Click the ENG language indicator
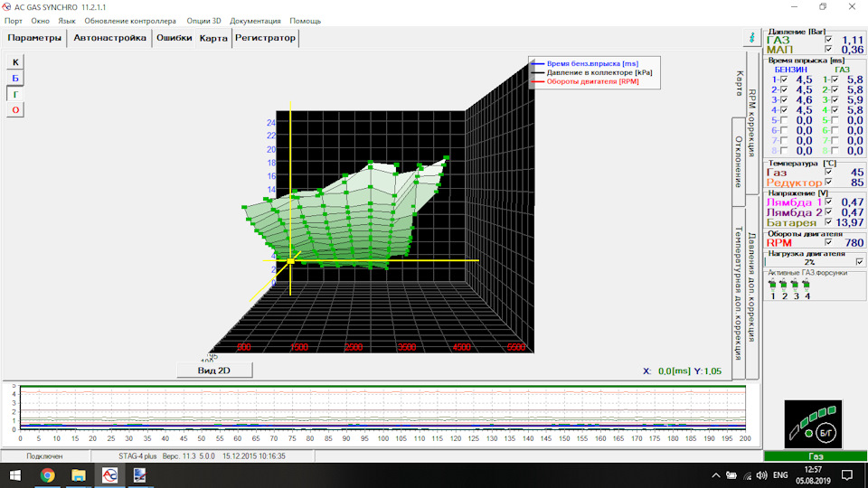 [x=780, y=475]
